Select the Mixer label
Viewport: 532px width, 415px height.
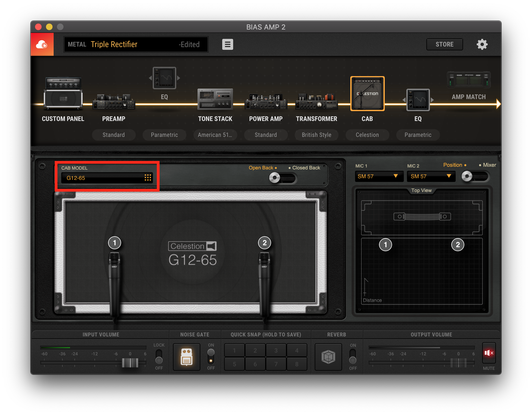(x=489, y=165)
